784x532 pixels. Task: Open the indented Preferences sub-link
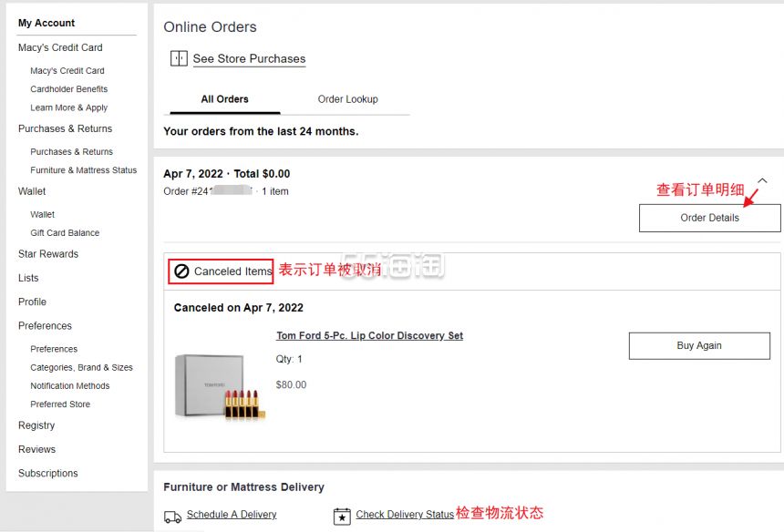tap(54, 349)
